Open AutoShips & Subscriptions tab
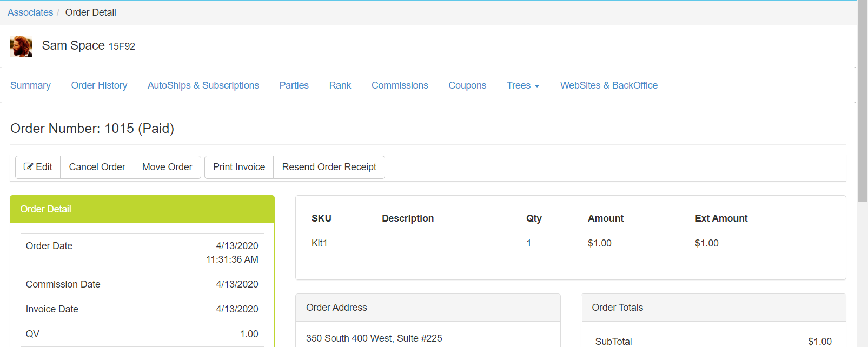Viewport: 868px width, 347px height. pos(203,85)
